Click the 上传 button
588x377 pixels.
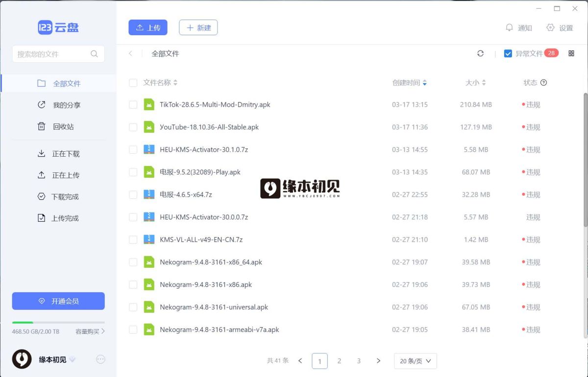(x=148, y=27)
